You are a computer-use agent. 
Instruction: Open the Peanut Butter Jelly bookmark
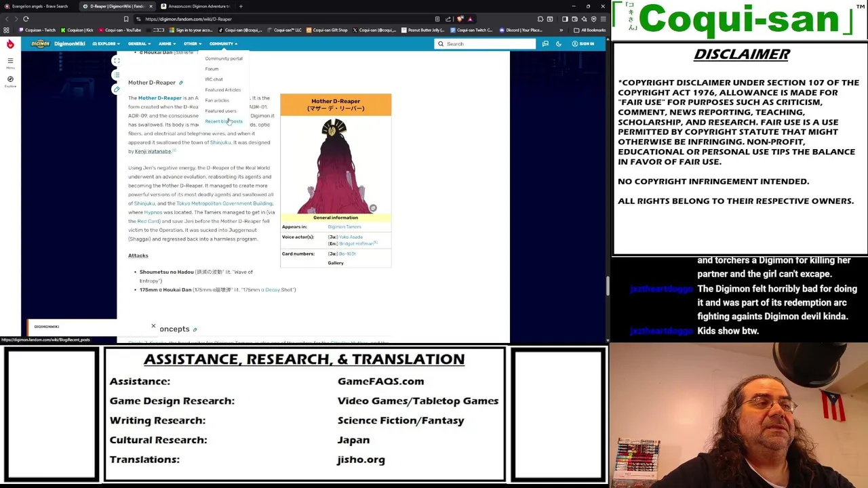[423, 30]
